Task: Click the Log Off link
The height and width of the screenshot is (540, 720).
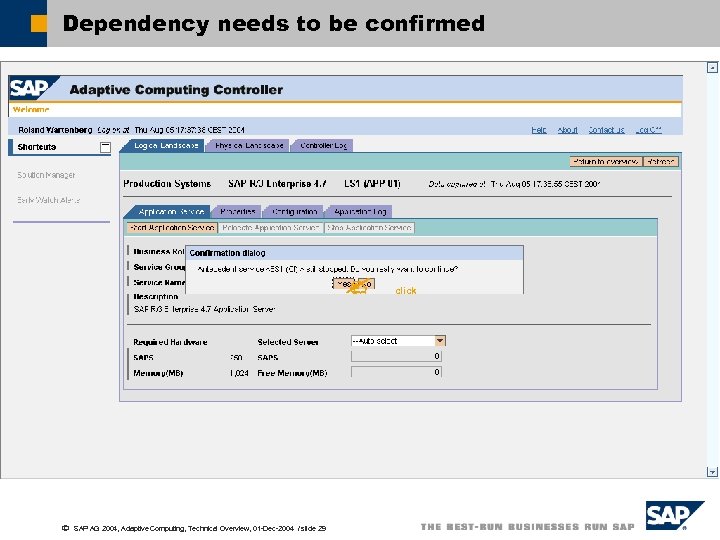Action: [x=648, y=130]
